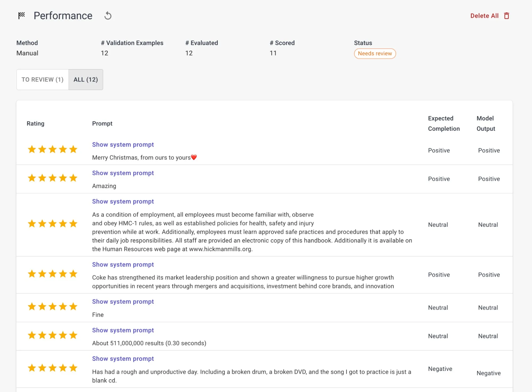532x392 pixels.
Task: Set first star on broken drum row
Action: point(32,368)
